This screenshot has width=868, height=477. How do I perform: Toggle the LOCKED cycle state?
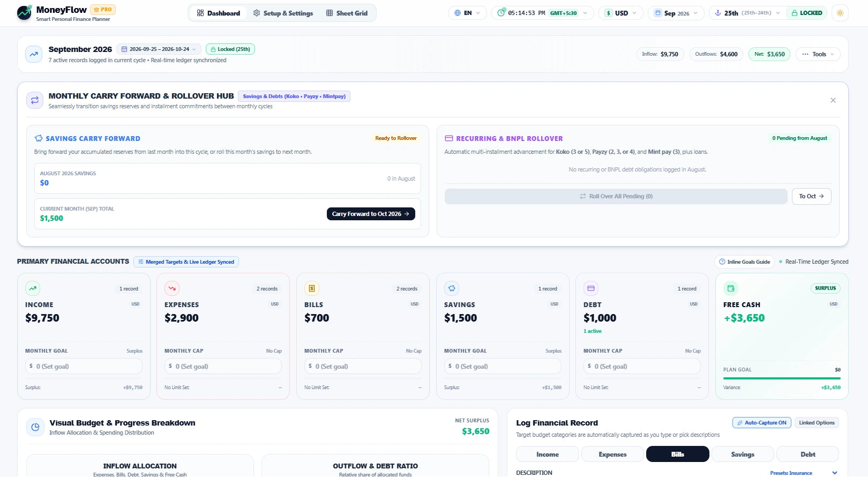click(807, 13)
